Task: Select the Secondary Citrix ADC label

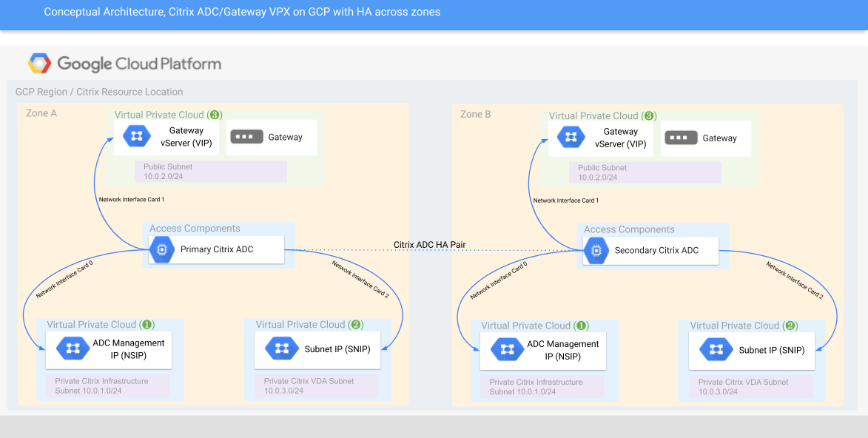Action: (656, 250)
